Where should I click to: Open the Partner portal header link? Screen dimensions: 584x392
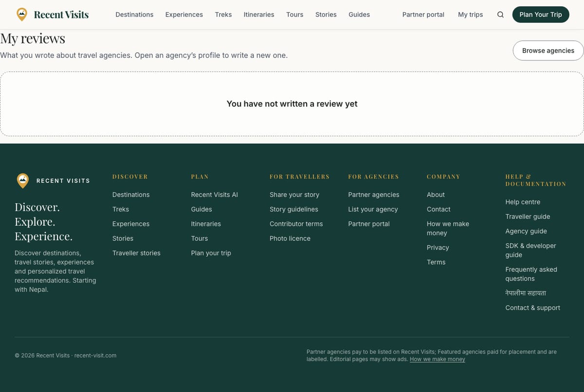423,15
